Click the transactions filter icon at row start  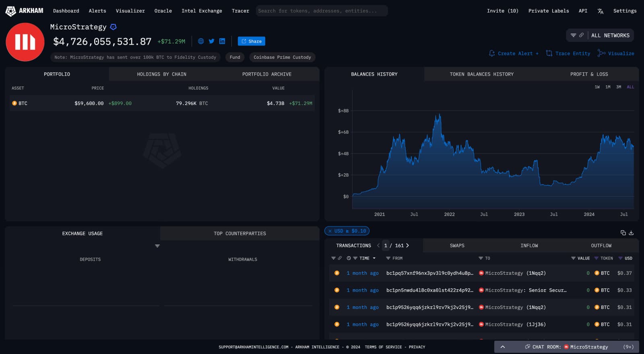[x=333, y=258]
